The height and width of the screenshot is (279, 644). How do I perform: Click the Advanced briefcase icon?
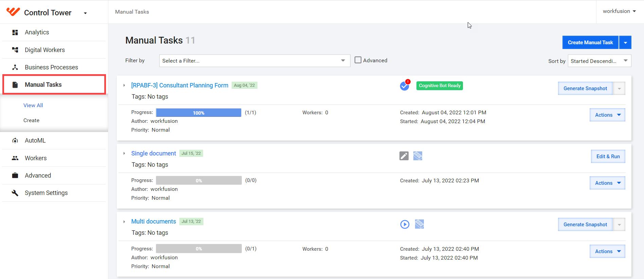click(15, 176)
